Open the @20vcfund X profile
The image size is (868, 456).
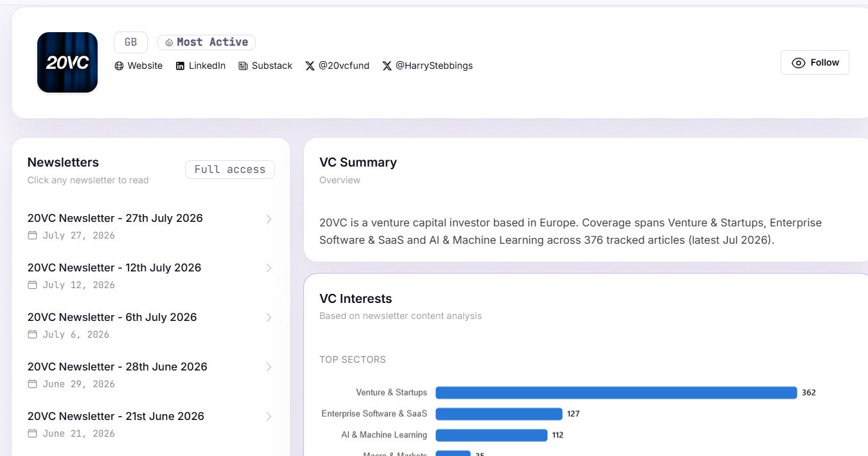point(337,66)
